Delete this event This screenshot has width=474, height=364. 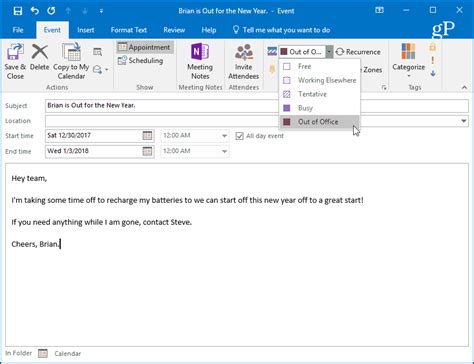click(x=40, y=57)
